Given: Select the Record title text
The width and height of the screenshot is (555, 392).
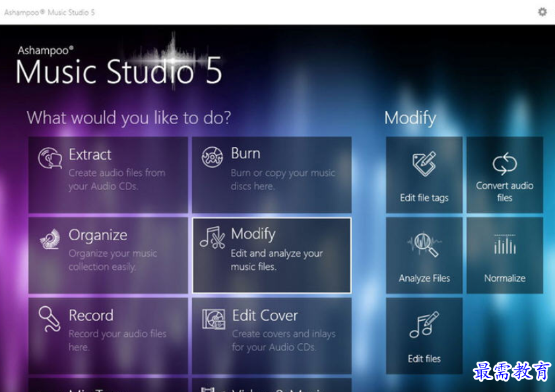Looking at the screenshot, I should coord(91,315).
